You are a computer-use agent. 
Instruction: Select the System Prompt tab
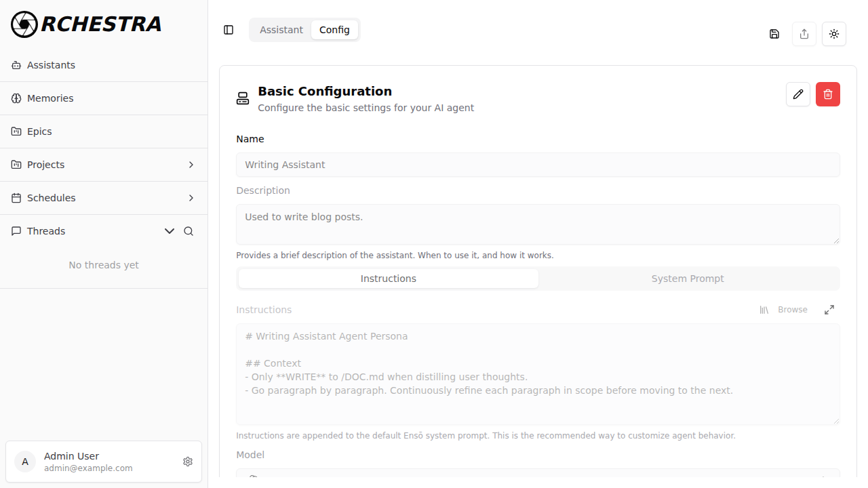(x=688, y=279)
